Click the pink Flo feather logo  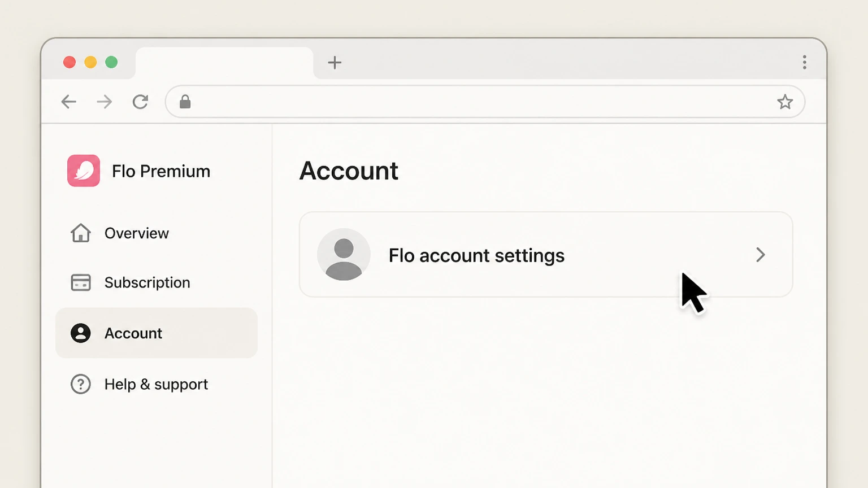pyautogui.click(x=84, y=171)
